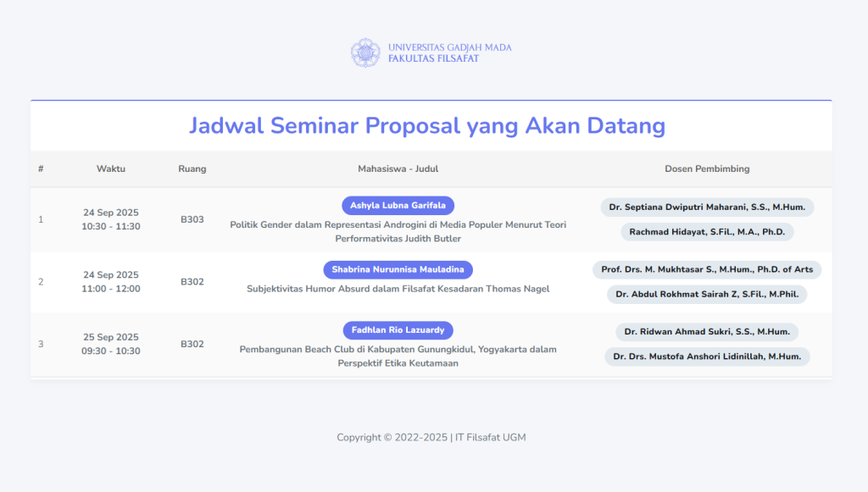Click Fadhlan Rio Lazuardy's name badge
Viewport: 868px width, 492px height.
399,330
